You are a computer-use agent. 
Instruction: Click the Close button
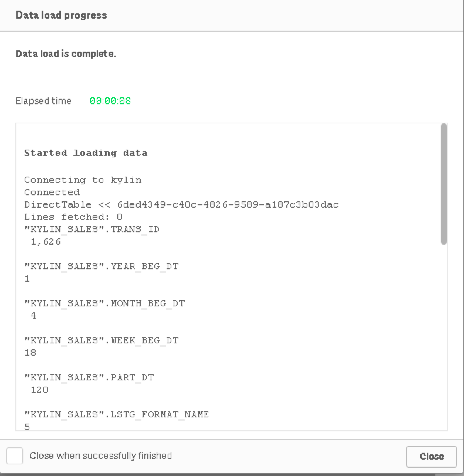(431, 457)
